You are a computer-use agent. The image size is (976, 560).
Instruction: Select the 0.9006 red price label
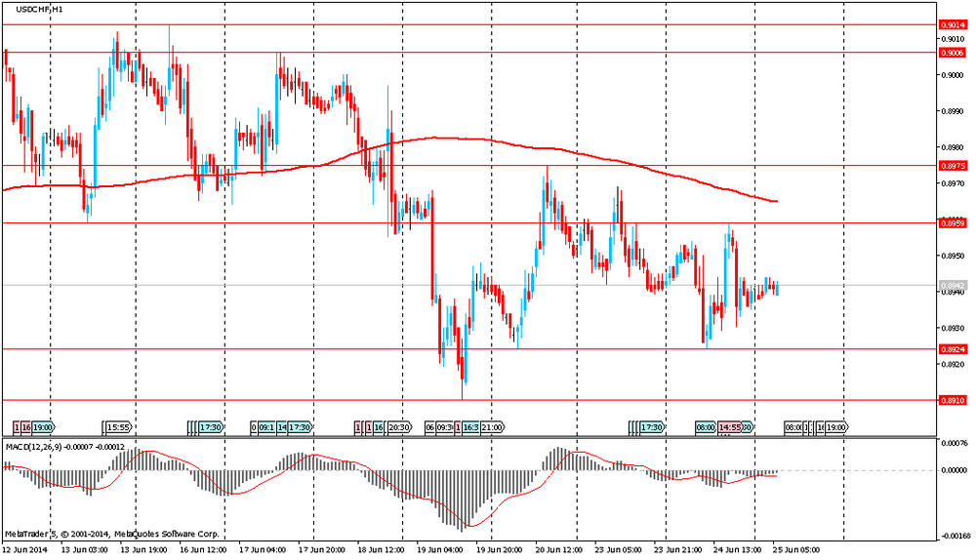click(953, 53)
